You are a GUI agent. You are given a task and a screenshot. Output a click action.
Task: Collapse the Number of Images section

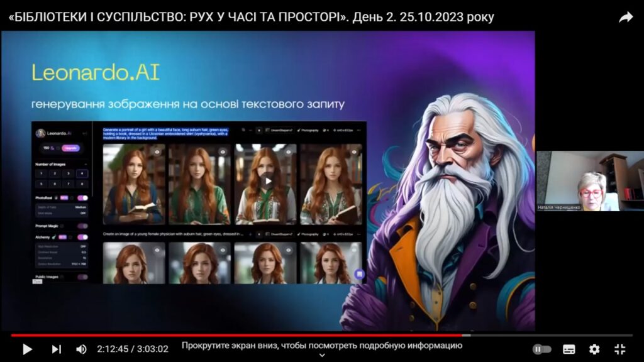click(x=86, y=164)
